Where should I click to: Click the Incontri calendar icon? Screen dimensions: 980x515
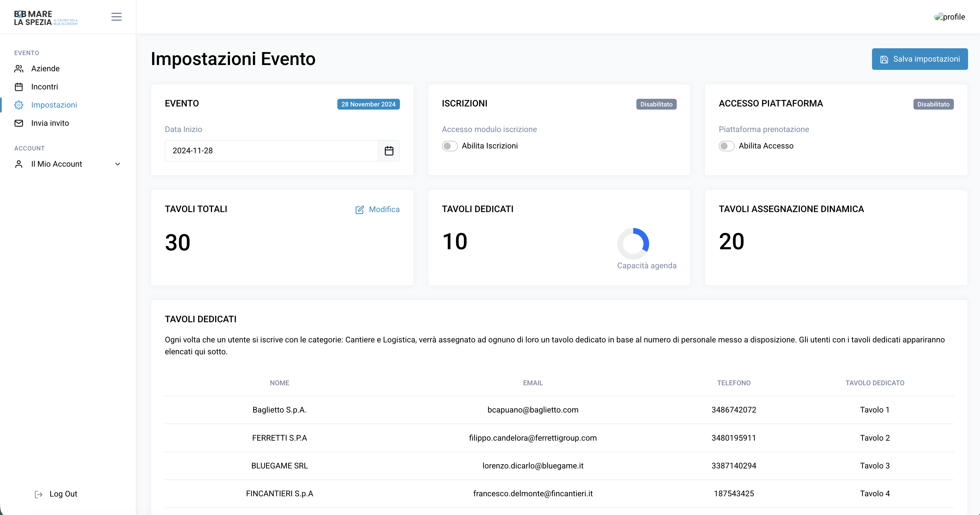point(19,87)
